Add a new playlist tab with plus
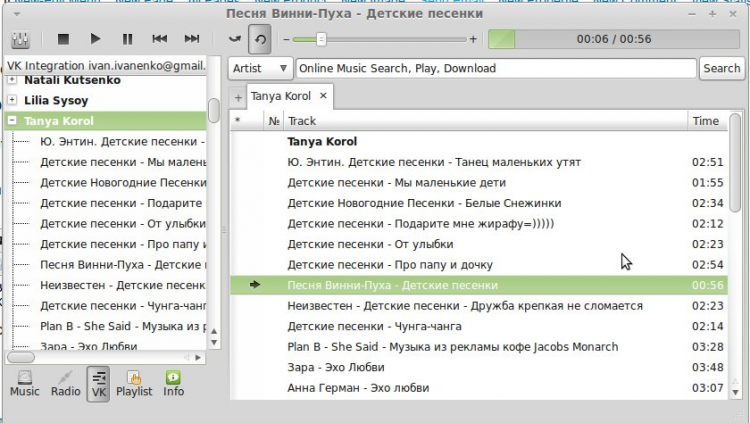750x423 pixels. tap(237, 97)
